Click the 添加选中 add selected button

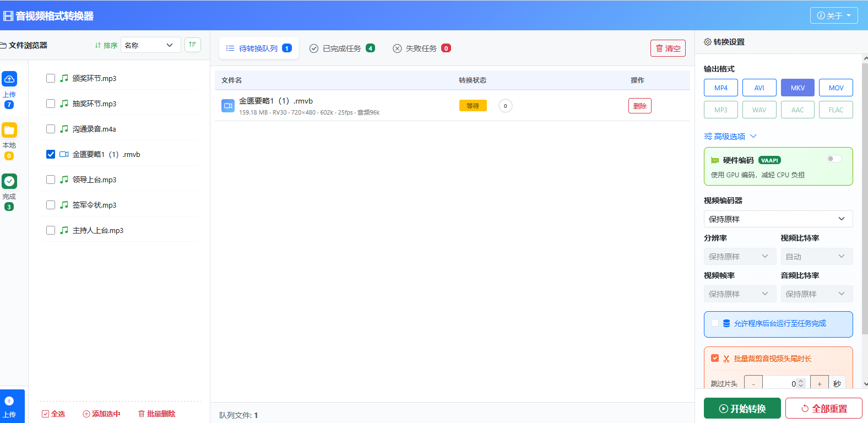point(101,414)
